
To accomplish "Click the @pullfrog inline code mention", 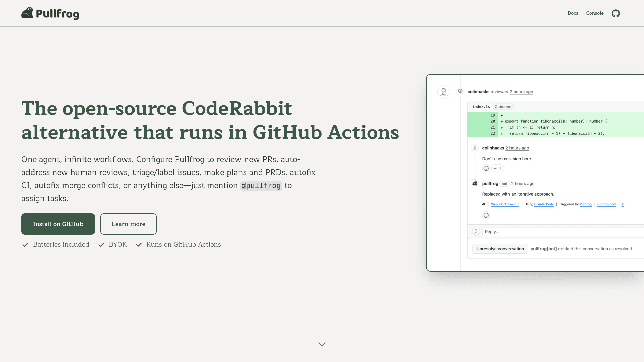I will pyautogui.click(x=261, y=186).
